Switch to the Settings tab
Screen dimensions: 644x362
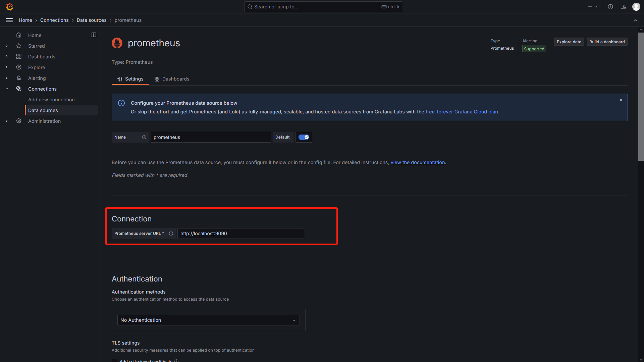click(x=130, y=79)
